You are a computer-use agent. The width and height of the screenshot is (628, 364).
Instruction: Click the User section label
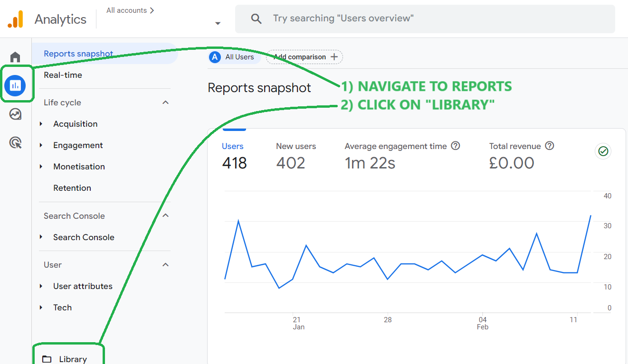point(53,265)
